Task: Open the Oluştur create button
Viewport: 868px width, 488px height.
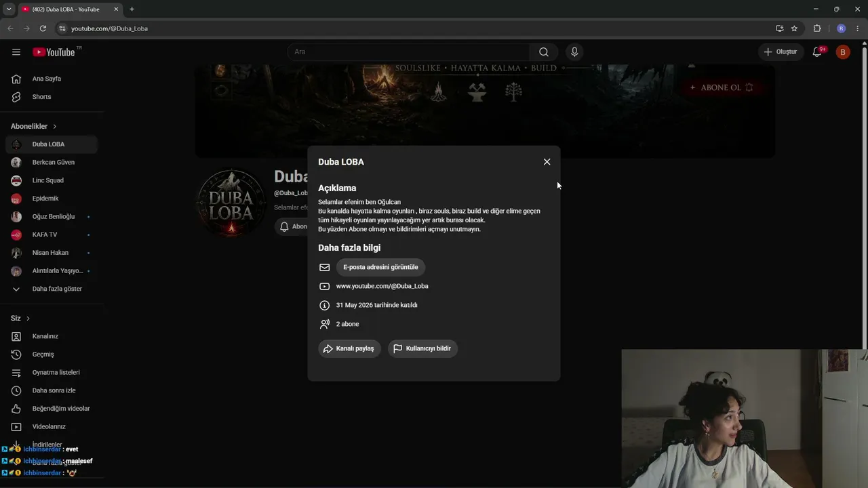Action: point(780,52)
